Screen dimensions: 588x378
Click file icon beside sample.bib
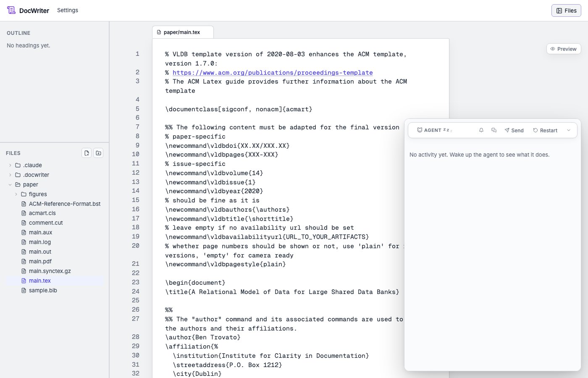[24, 290]
